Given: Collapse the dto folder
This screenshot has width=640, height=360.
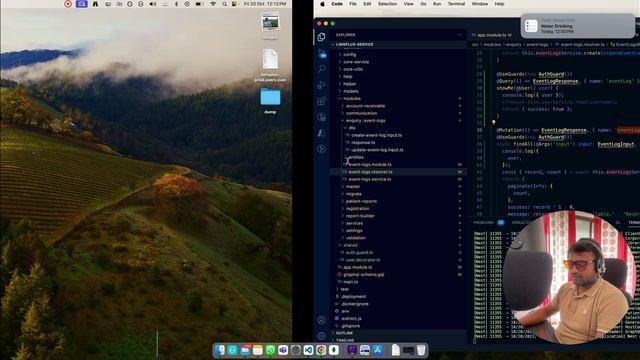Looking at the screenshot, I should point(398,128).
